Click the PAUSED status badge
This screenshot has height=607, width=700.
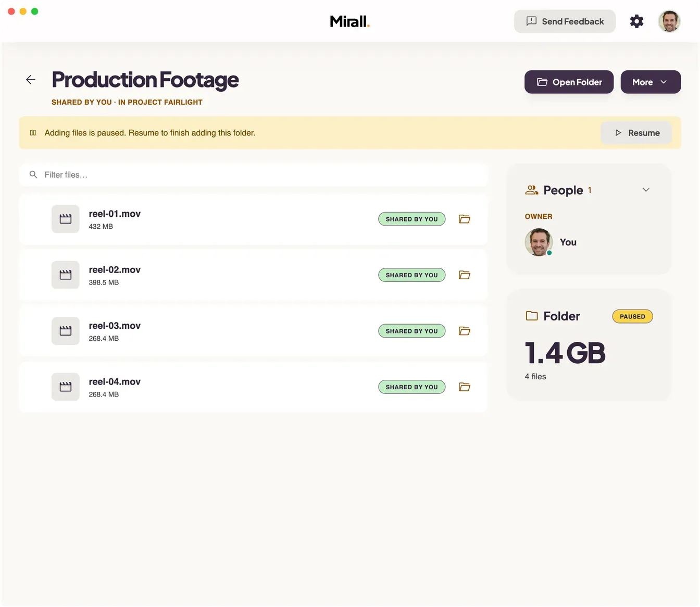point(632,316)
